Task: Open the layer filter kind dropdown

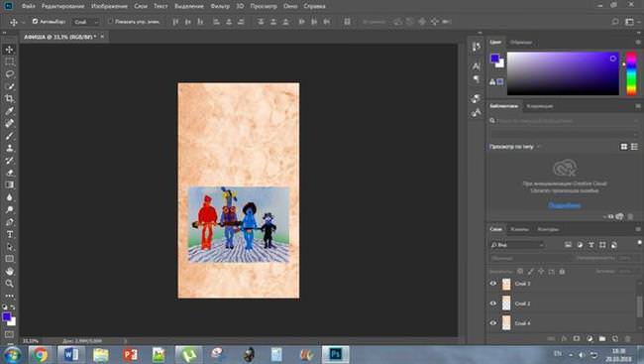Action: [x=517, y=245]
